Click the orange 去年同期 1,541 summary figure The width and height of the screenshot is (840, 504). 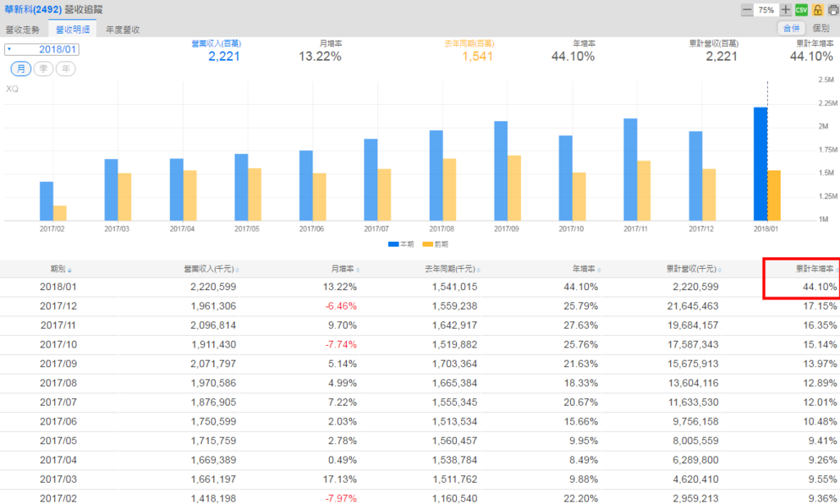pyautogui.click(x=477, y=57)
